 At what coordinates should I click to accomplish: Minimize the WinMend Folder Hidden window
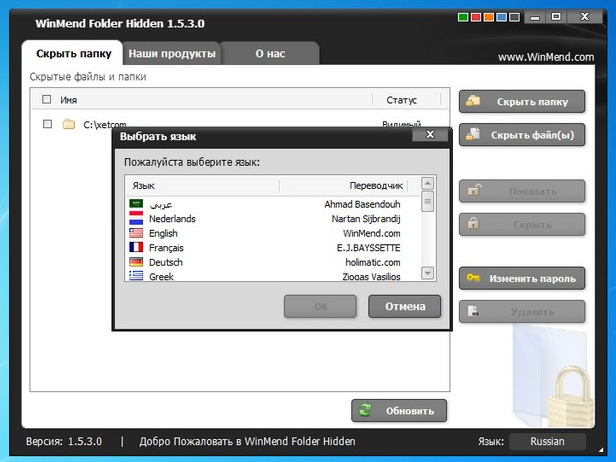click(x=534, y=18)
